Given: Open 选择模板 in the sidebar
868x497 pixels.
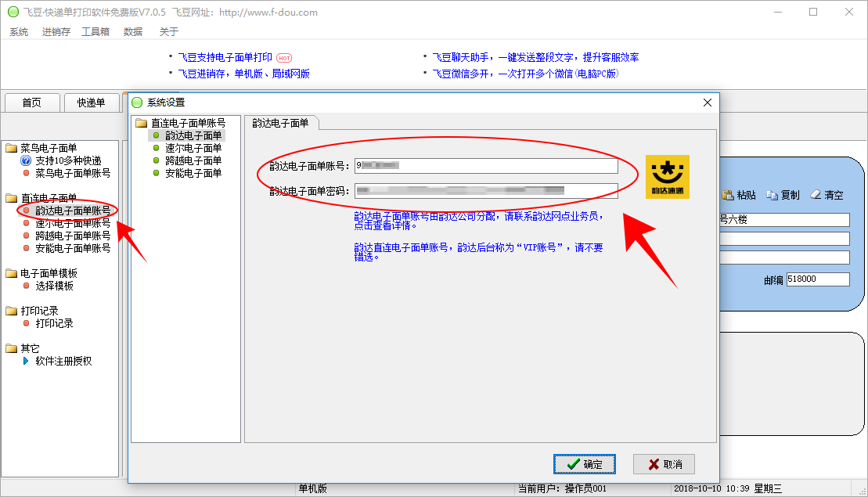Looking at the screenshot, I should (54, 286).
